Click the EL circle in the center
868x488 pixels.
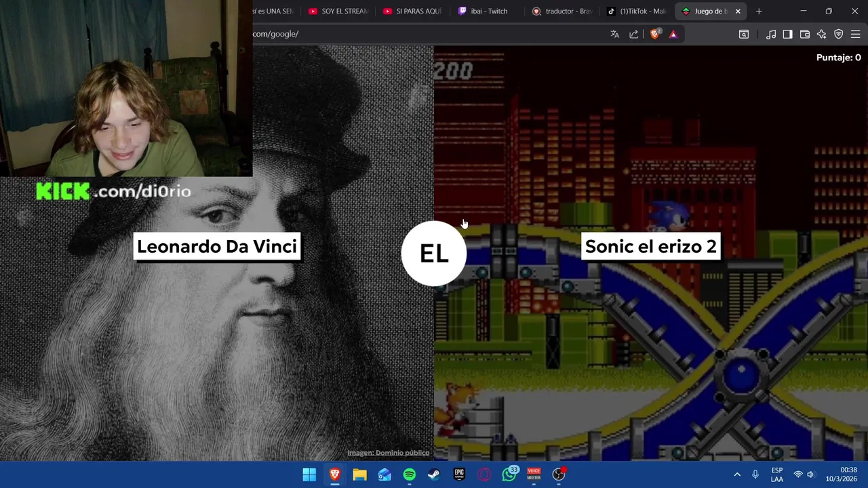[x=434, y=253]
